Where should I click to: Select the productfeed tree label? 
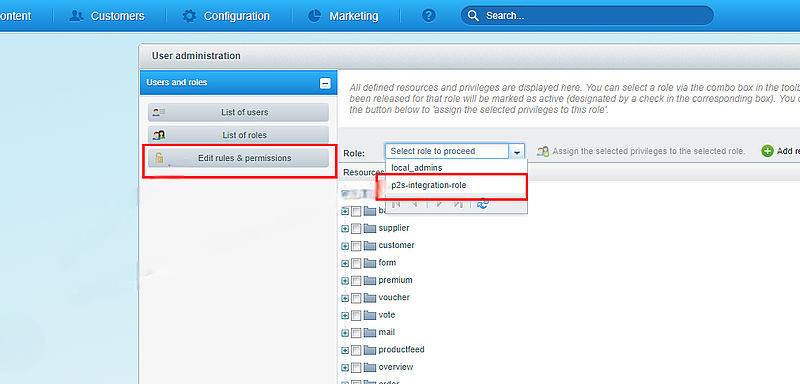[x=402, y=349]
